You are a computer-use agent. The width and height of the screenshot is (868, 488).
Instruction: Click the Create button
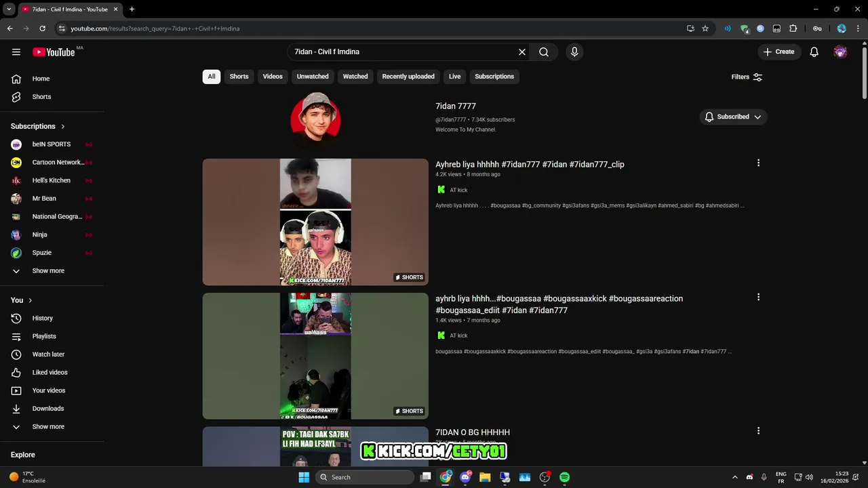pos(779,52)
